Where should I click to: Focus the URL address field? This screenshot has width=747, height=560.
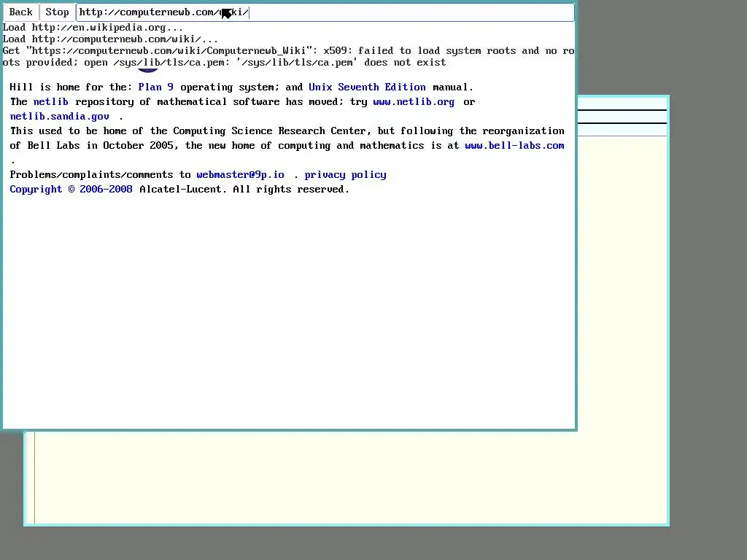325,12
